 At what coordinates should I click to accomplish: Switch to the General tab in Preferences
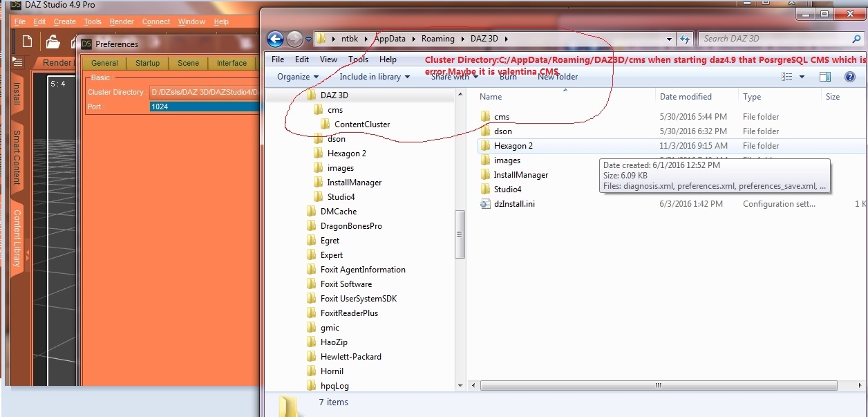pos(104,63)
